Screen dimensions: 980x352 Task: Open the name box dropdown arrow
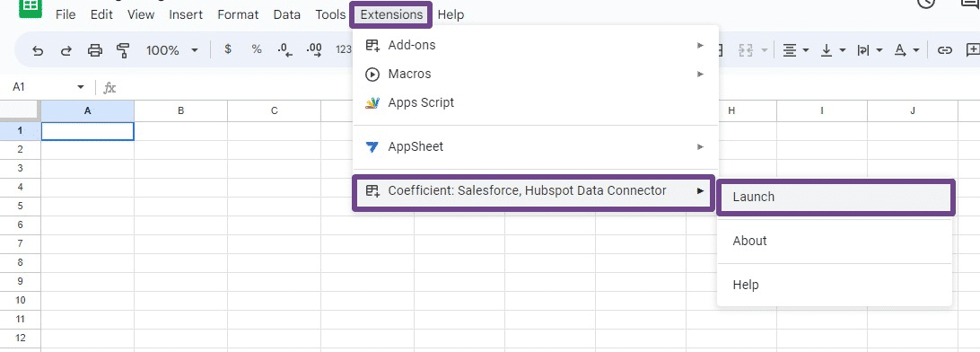tap(81, 87)
